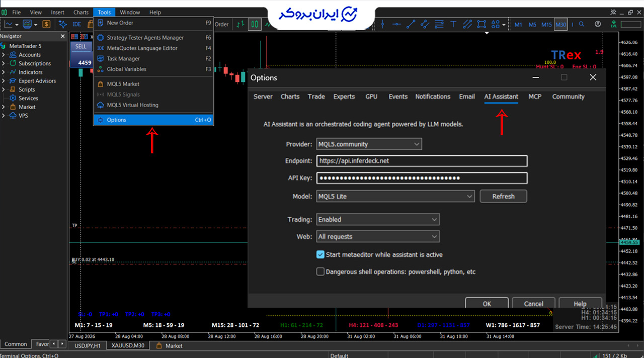
Task: Click the Endpoint input field
Action: (x=422, y=161)
